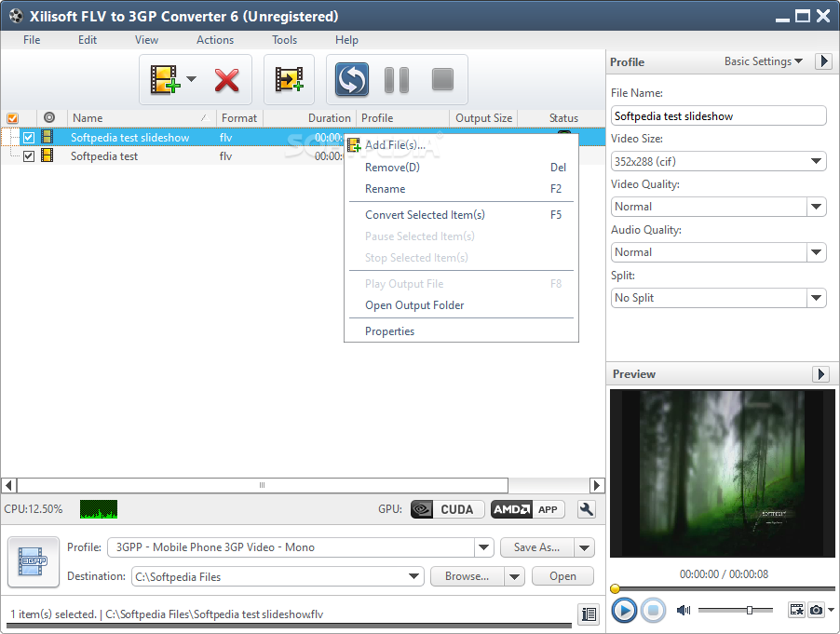Click the Stop toolbar icon
This screenshot has height=634, width=840.
tap(443, 79)
